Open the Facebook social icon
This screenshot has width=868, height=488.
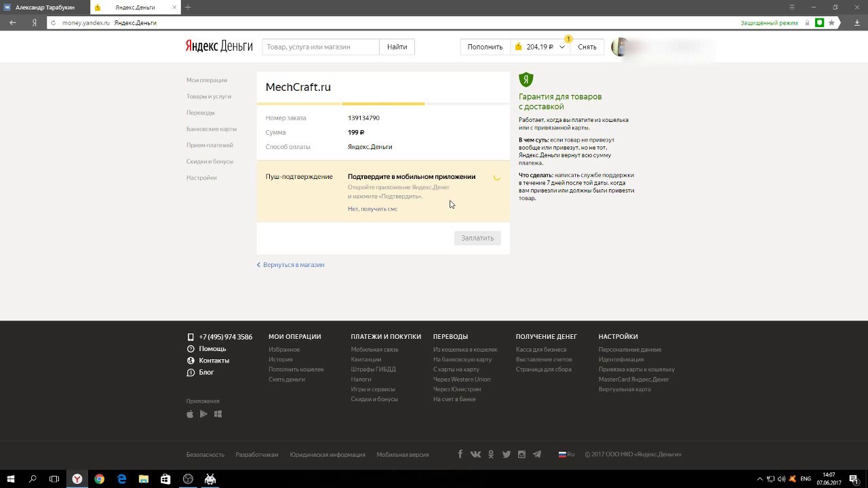(x=460, y=454)
